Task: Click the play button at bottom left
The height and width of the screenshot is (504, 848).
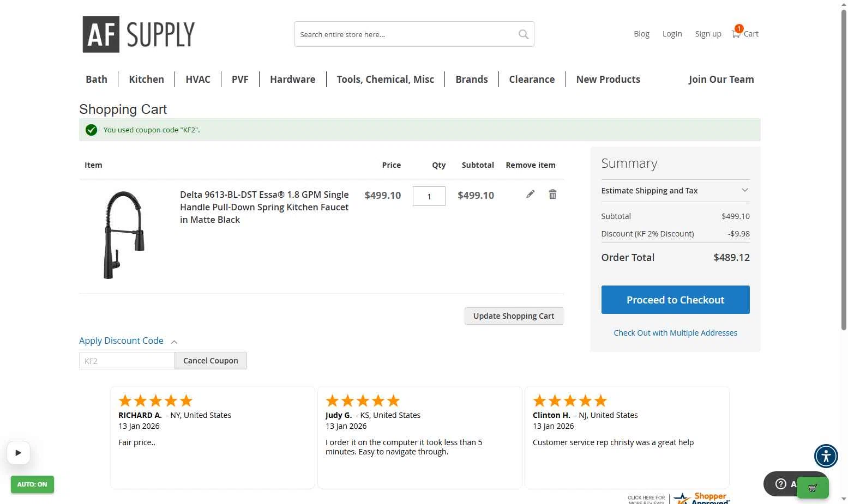Action: [19, 452]
